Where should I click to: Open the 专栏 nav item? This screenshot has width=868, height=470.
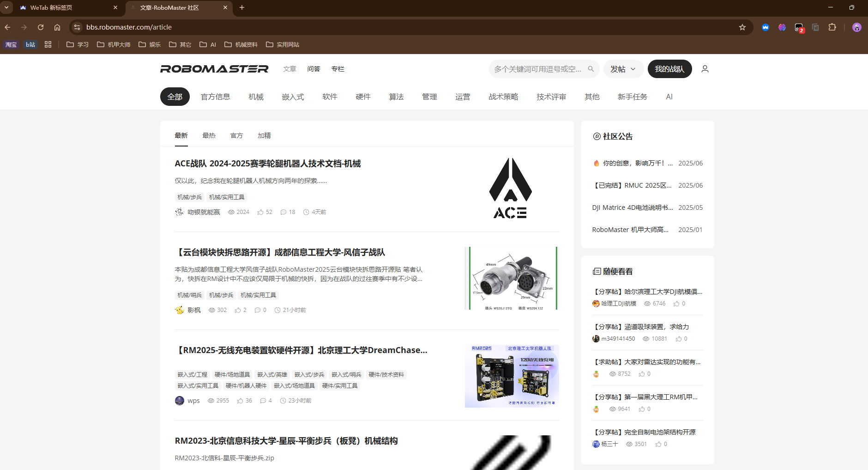click(338, 69)
